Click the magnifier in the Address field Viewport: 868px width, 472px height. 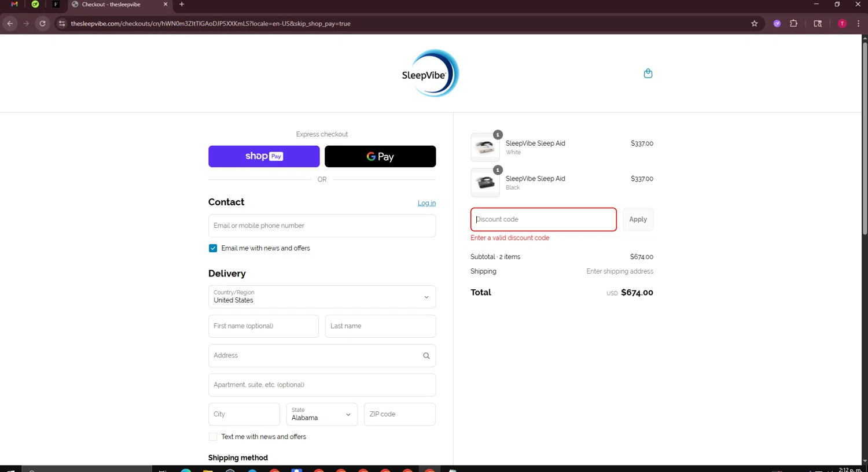426,356
